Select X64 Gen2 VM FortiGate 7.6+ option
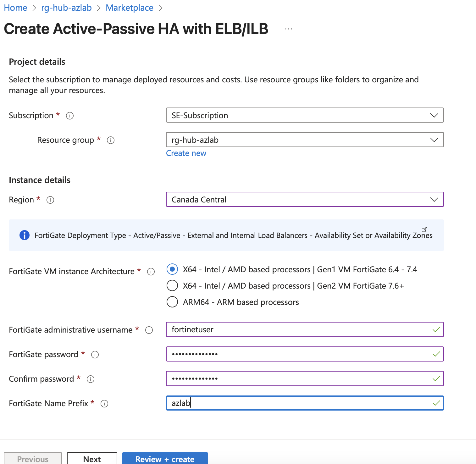The image size is (476, 464). [172, 286]
